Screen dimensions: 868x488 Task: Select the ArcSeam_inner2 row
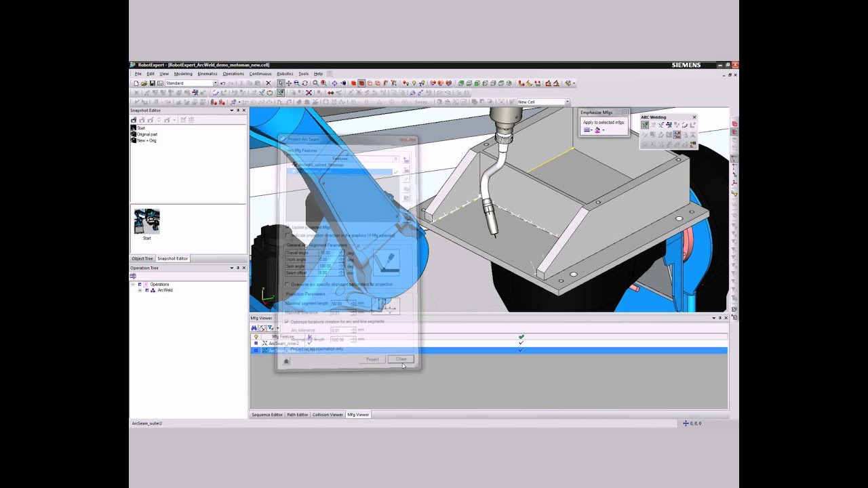[x=490, y=343]
